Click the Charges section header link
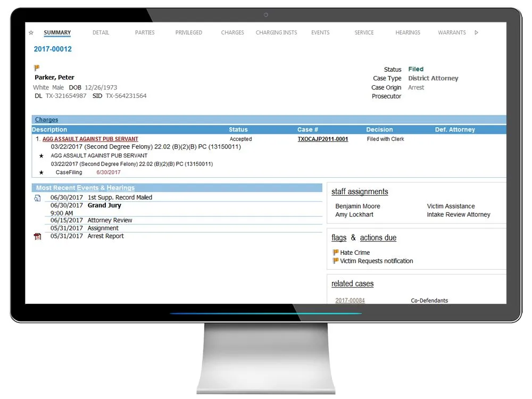 (x=46, y=120)
